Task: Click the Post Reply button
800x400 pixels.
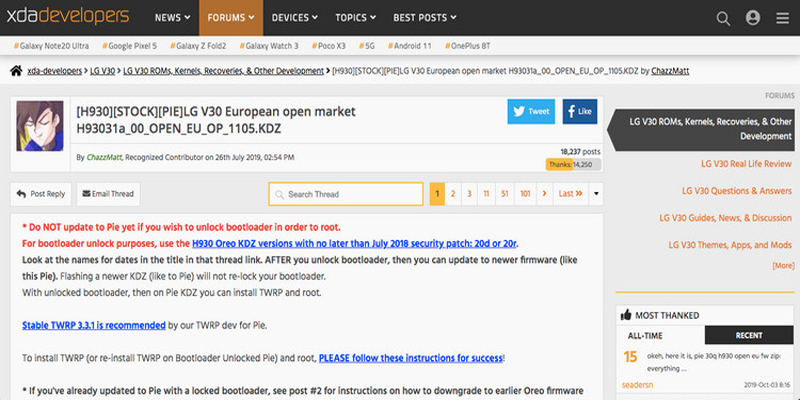Action: point(41,193)
